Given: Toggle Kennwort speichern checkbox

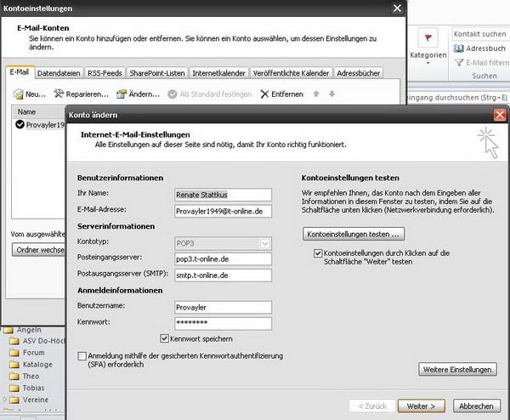Looking at the screenshot, I should 164,338.
